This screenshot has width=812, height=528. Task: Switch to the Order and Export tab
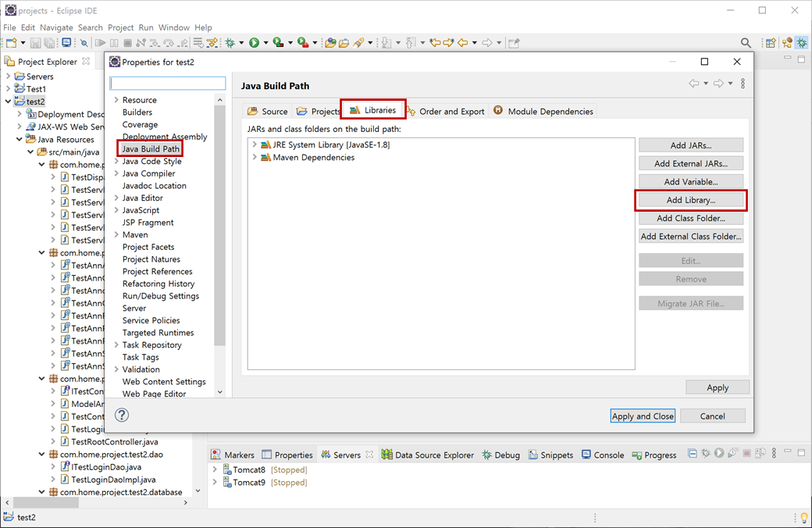click(x=446, y=112)
